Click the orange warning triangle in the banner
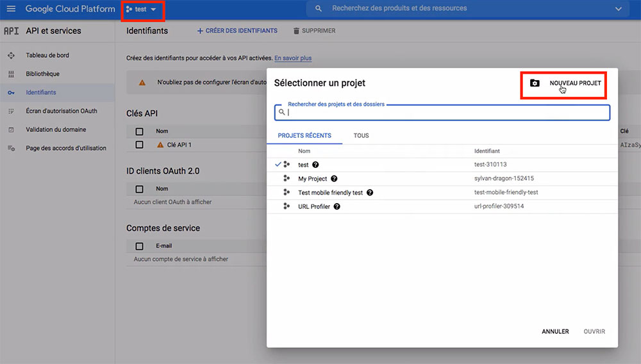This screenshot has width=641, height=364. tap(142, 83)
